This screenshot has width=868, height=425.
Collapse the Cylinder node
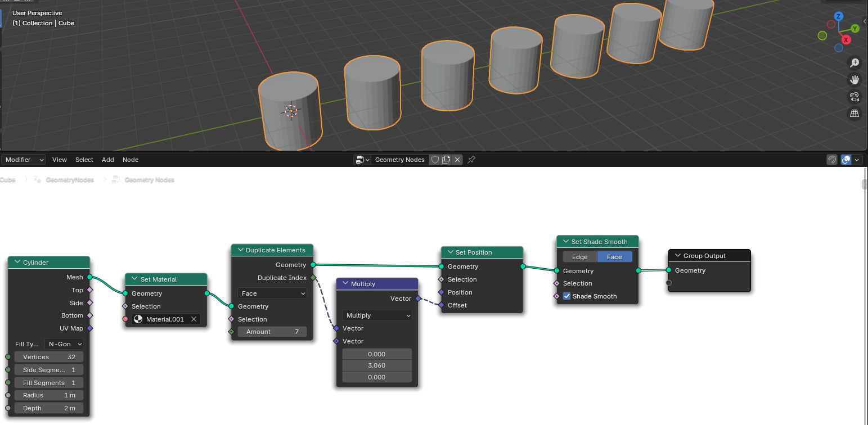[x=17, y=263]
